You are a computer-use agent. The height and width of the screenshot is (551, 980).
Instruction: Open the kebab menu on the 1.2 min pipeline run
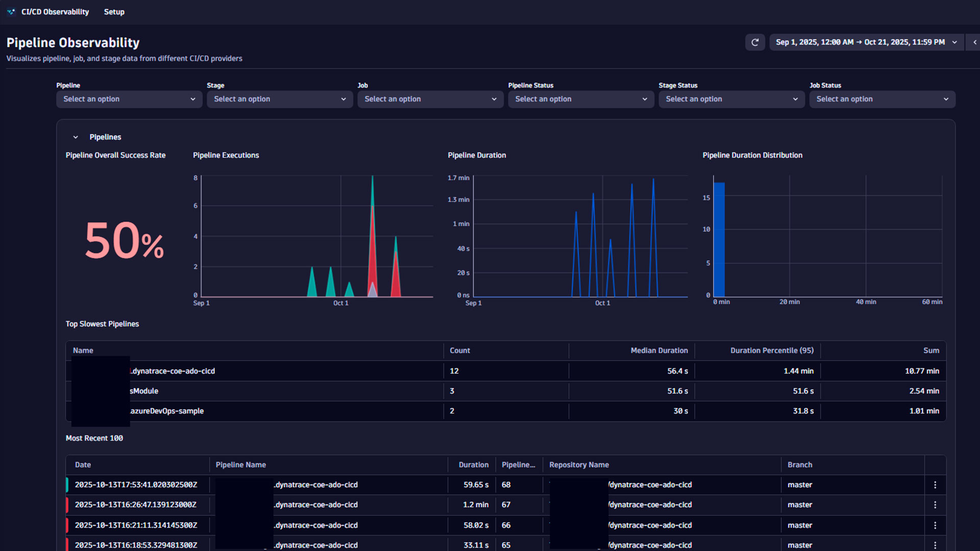pos(936,505)
